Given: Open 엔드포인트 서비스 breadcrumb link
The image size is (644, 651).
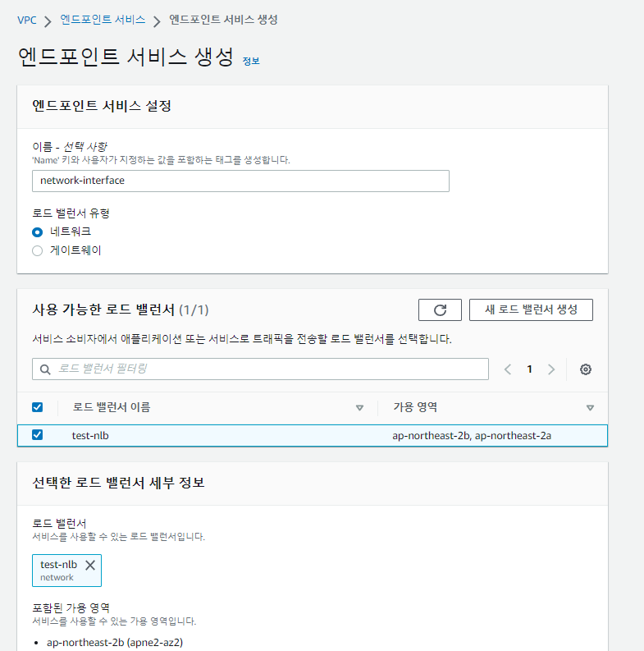Looking at the screenshot, I should [x=103, y=20].
